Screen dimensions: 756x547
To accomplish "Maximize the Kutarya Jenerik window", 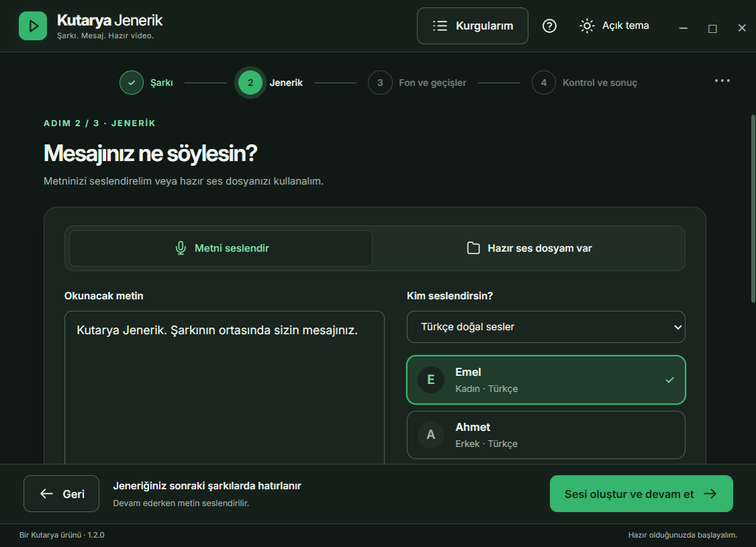I will 712,28.
